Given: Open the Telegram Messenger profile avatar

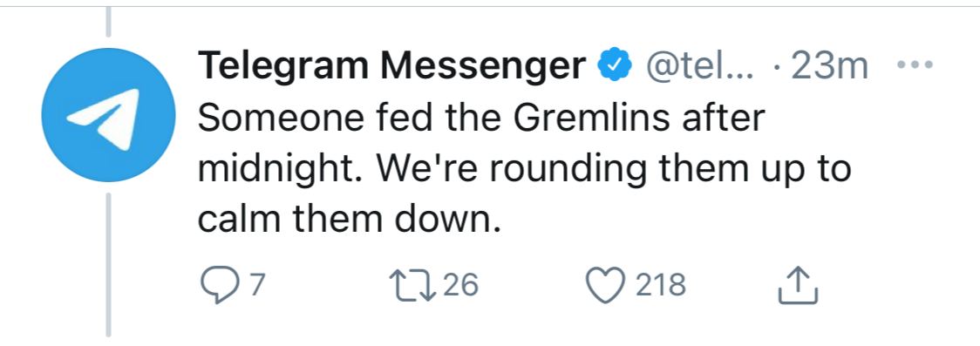Looking at the screenshot, I should coord(108,116).
